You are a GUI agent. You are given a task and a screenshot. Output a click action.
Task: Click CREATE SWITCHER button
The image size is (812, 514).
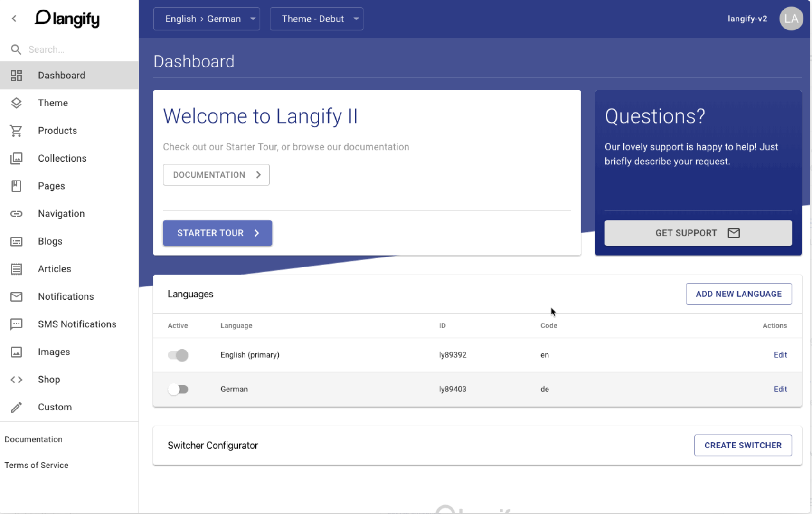(x=743, y=445)
